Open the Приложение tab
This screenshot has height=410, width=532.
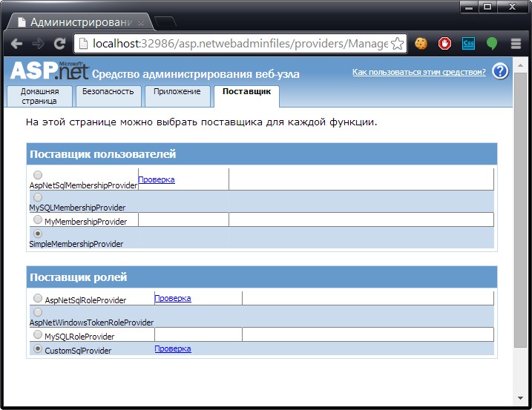pyautogui.click(x=177, y=96)
